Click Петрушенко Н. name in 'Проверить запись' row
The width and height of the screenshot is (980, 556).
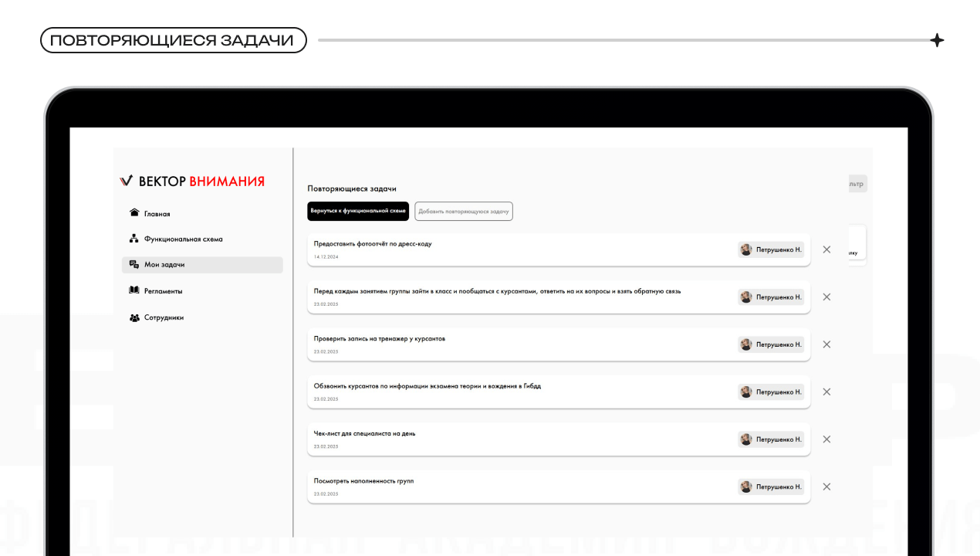pos(779,344)
